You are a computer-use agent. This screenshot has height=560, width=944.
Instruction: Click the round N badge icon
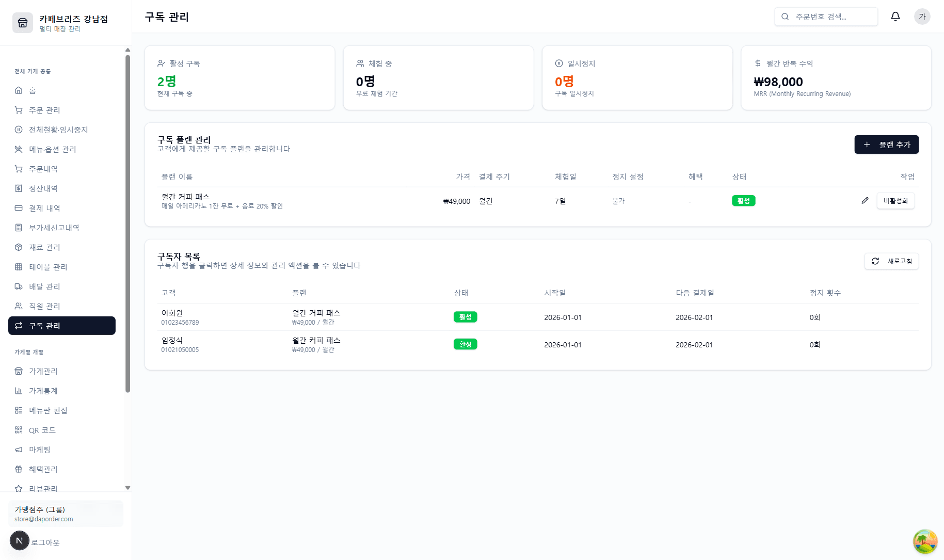pyautogui.click(x=20, y=540)
